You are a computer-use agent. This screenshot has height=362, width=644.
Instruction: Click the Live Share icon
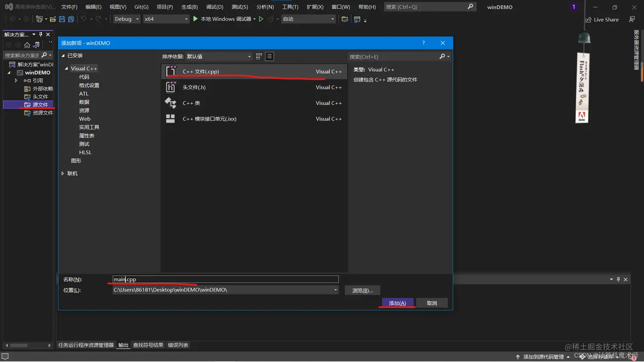589,20
